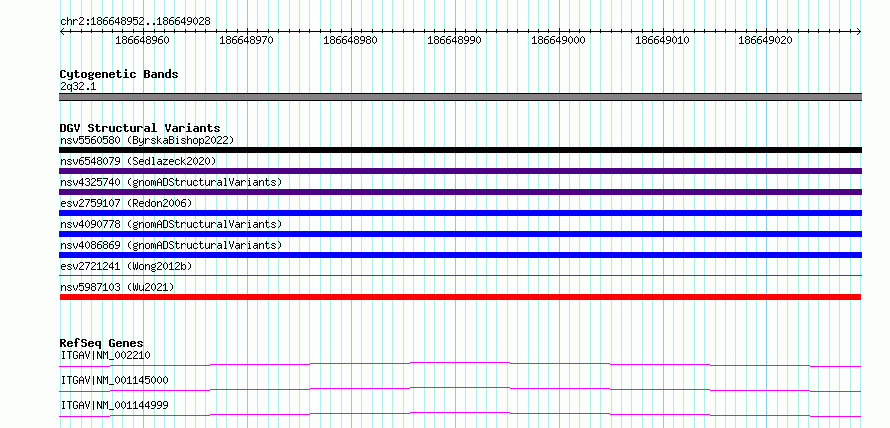Select the thin red esv2721241 variant line
890x428 pixels.
(460, 276)
